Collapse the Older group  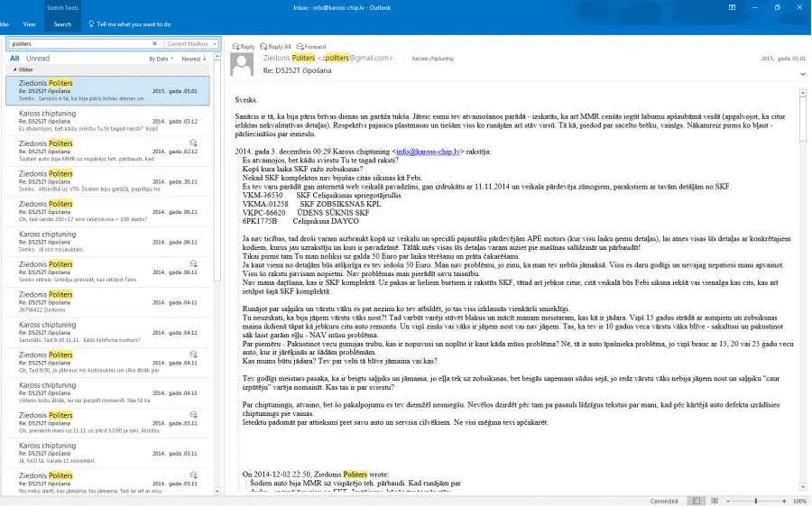coord(15,69)
